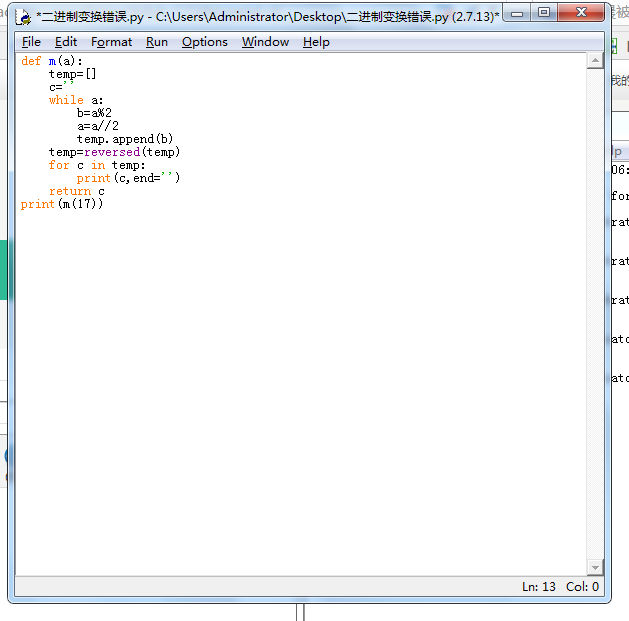Viewport: 629px width, 621px height.
Task: Place cursor on 'temp=reversed(temp)' line
Action: pyautogui.click(x=114, y=152)
